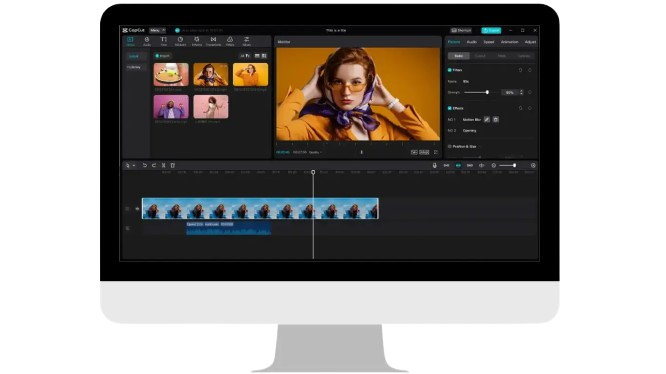The height and width of the screenshot is (374, 666).
Task: Click the Export button
Action: click(491, 30)
